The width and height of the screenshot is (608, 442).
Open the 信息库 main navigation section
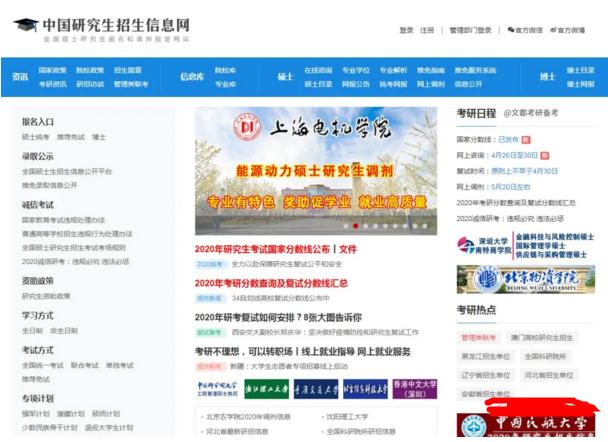pyautogui.click(x=192, y=77)
